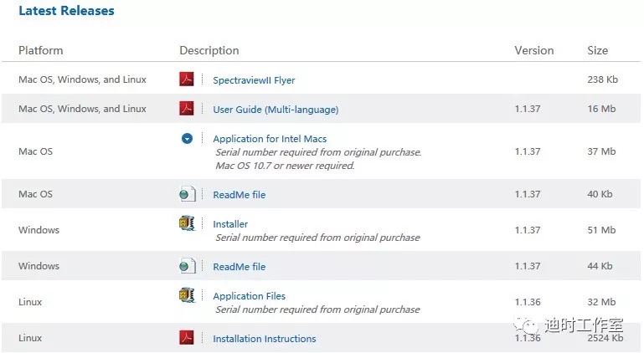The image size is (644, 353).
Task: Click the PDF icon beside Installation Instructions
Action: click(x=187, y=338)
